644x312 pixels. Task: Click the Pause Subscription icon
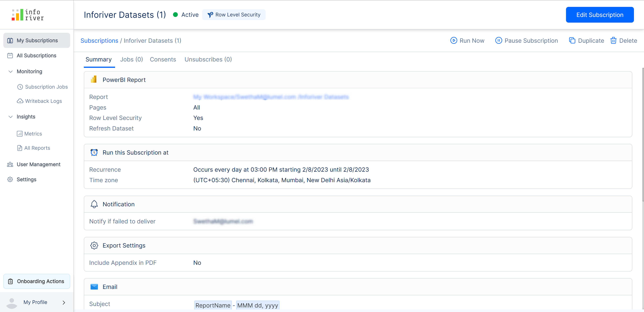point(498,41)
